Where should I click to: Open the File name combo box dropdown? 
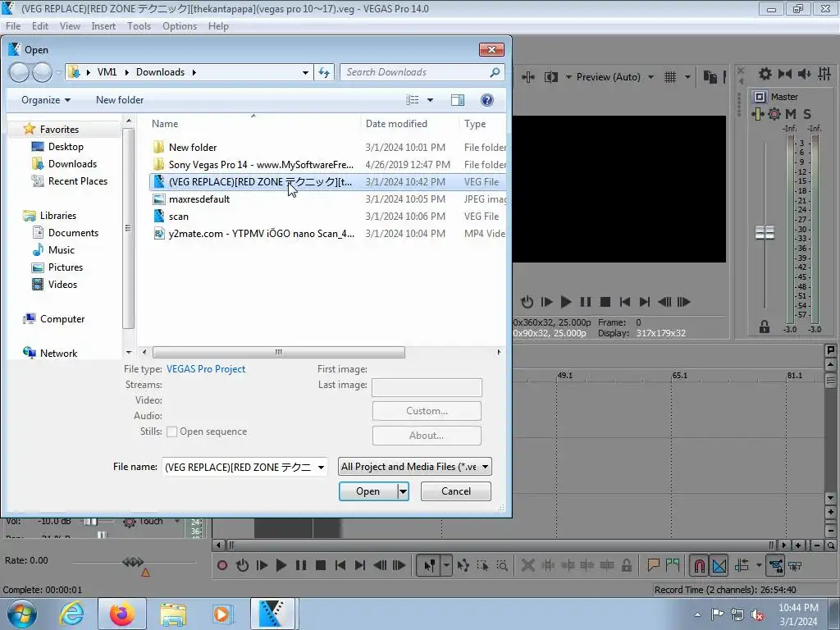321,467
